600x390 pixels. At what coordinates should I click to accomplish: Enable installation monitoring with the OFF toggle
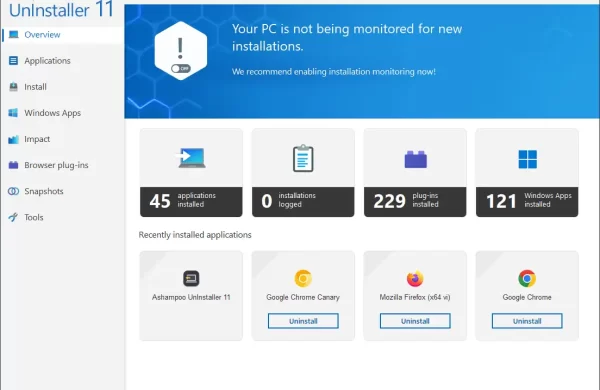pyautogui.click(x=181, y=69)
